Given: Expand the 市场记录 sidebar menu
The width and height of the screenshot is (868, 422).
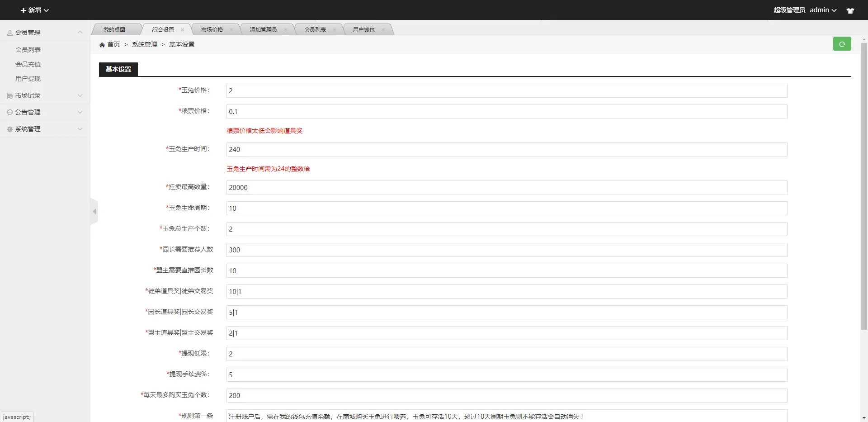Looking at the screenshot, I should coord(45,95).
